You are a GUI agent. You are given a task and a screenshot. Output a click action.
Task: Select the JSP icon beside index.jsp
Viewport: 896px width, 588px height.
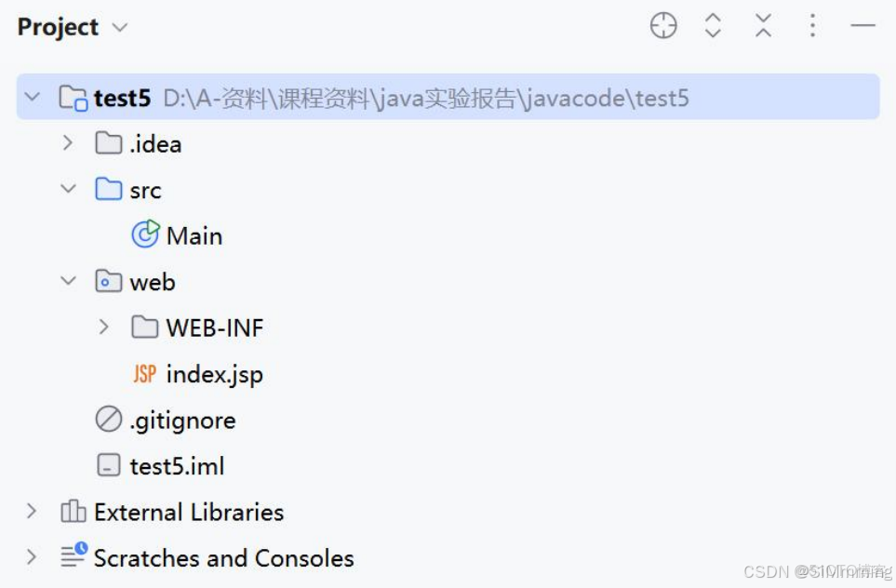click(144, 373)
